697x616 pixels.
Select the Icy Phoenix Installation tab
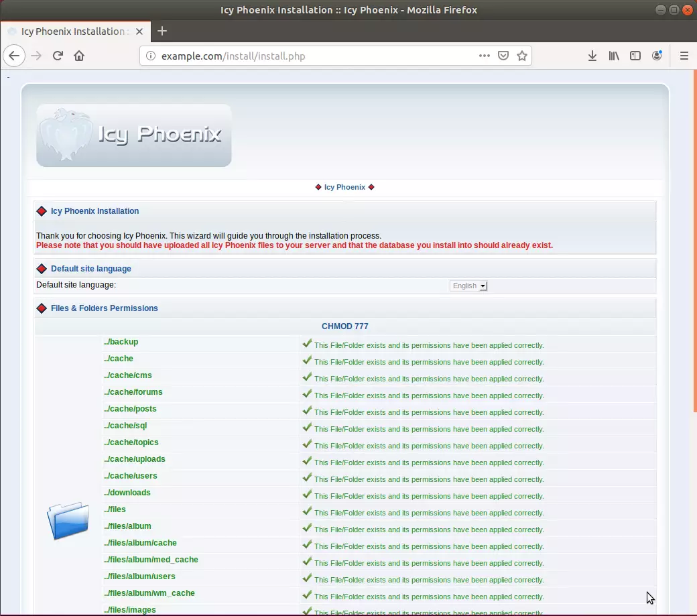pyautogui.click(x=76, y=32)
